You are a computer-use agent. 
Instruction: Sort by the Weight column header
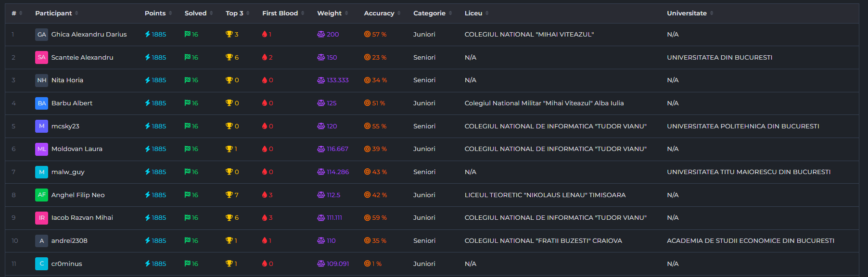coord(329,13)
